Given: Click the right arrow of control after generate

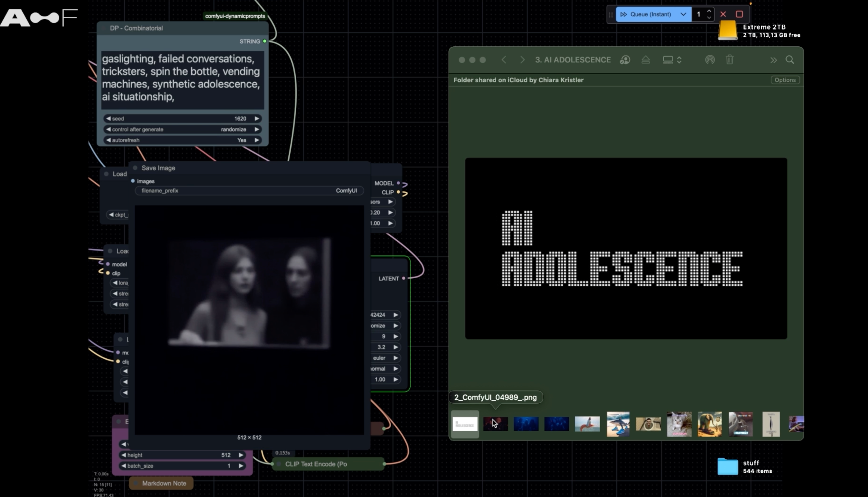Looking at the screenshot, I should (256, 129).
